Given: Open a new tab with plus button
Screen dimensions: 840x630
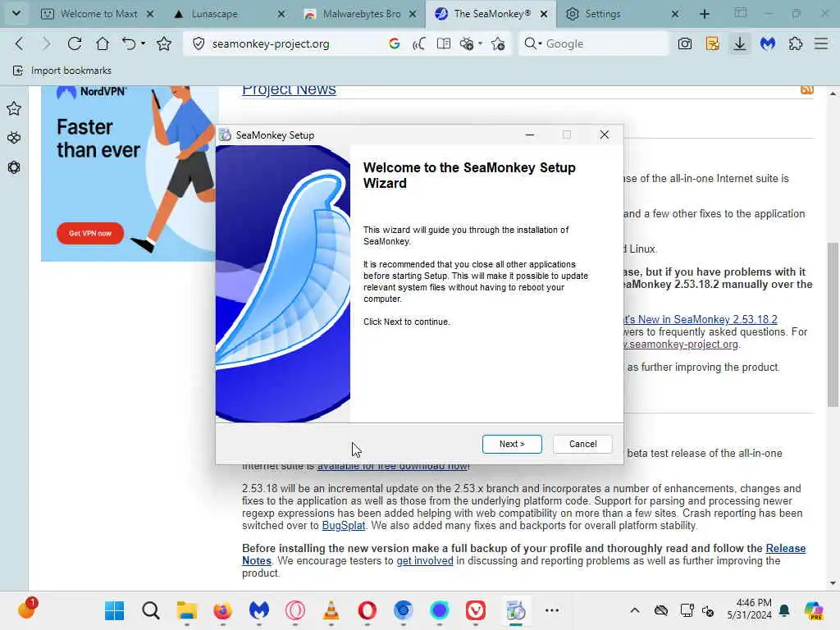Looking at the screenshot, I should [x=705, y=14].
